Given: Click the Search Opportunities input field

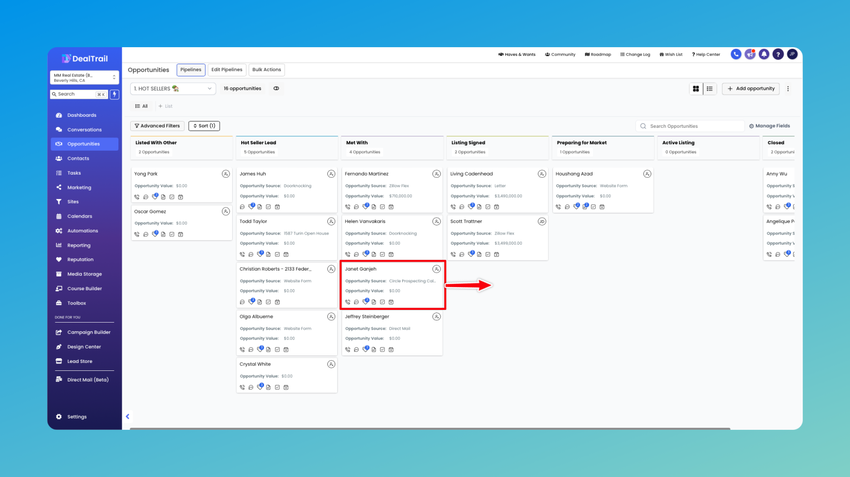Looking at the screenshot, I should click(x=690, y=126).
